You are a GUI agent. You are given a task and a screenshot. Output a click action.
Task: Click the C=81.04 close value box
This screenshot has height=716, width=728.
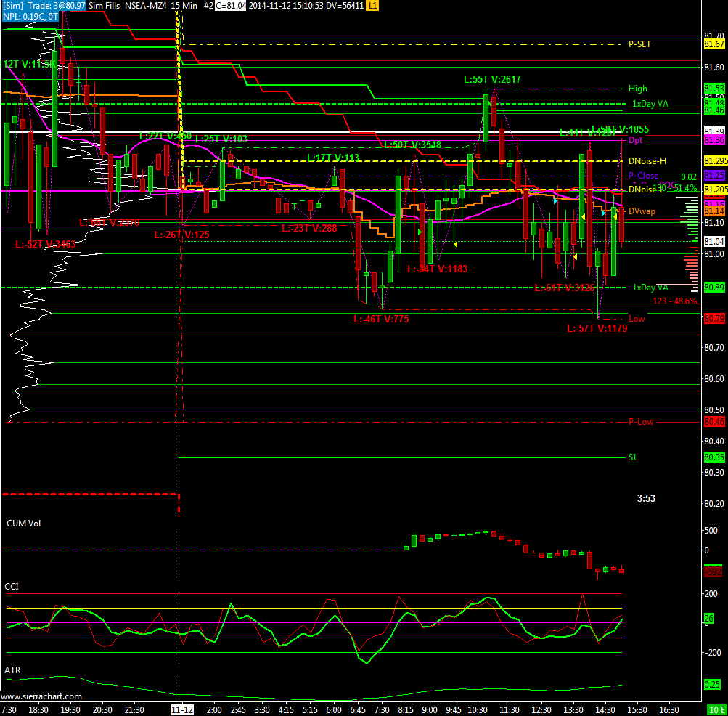[230, 6]
